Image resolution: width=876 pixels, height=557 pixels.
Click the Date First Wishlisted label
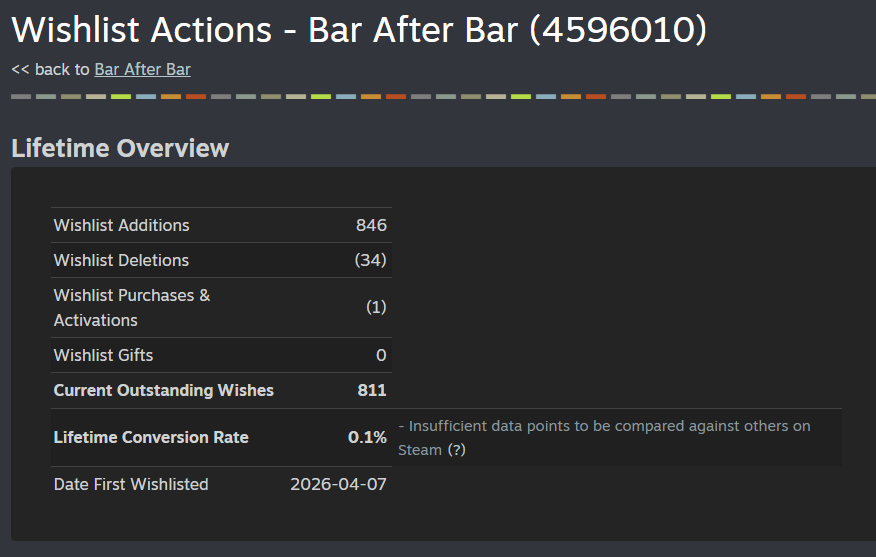point(131,484)
